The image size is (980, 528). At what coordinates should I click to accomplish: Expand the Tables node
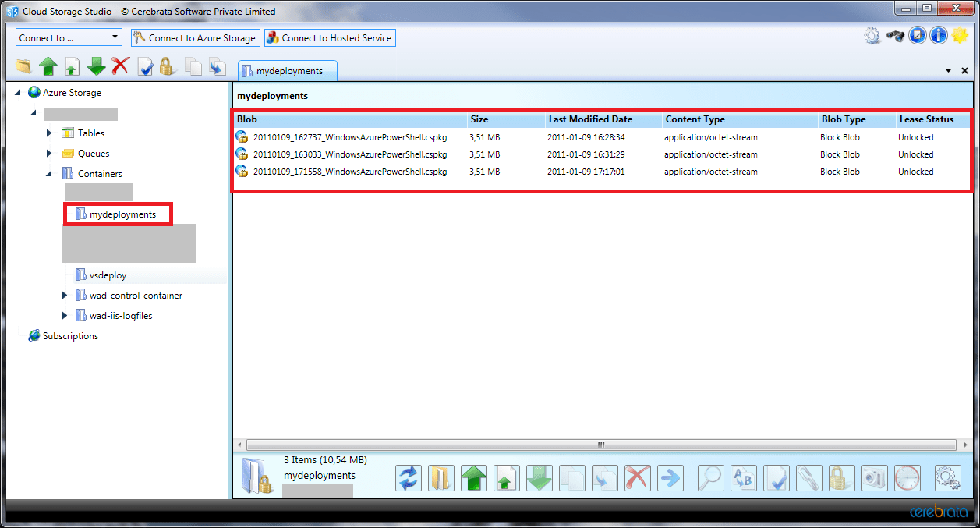[49, 133]
